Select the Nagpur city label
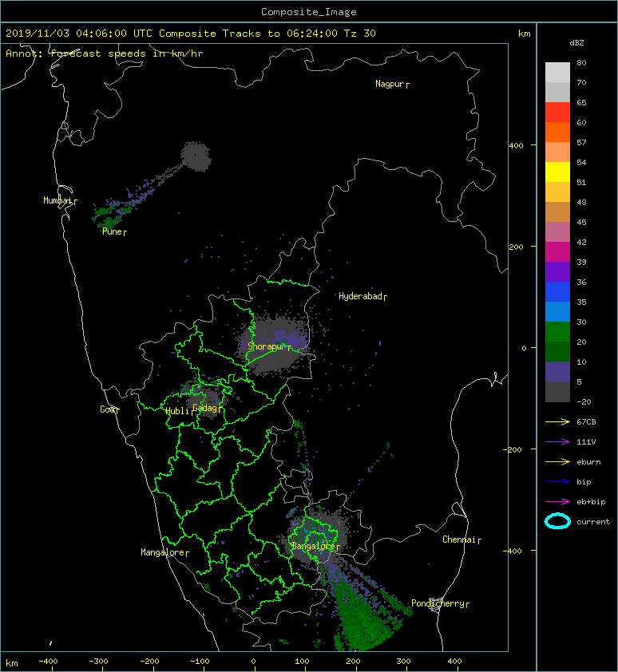 pos(392,84)
